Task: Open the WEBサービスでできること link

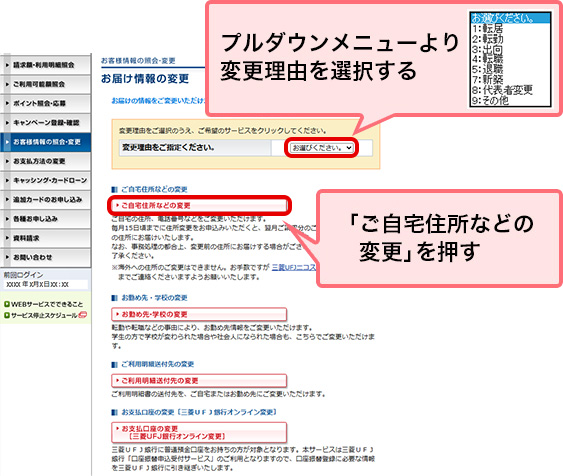Action: (47, 304)
